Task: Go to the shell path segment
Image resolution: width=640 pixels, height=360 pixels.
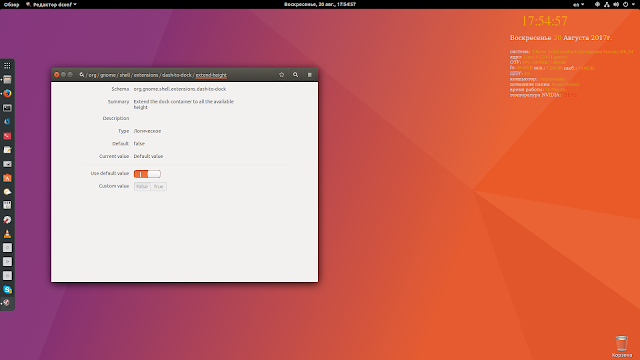Action: tap(124, 75)
